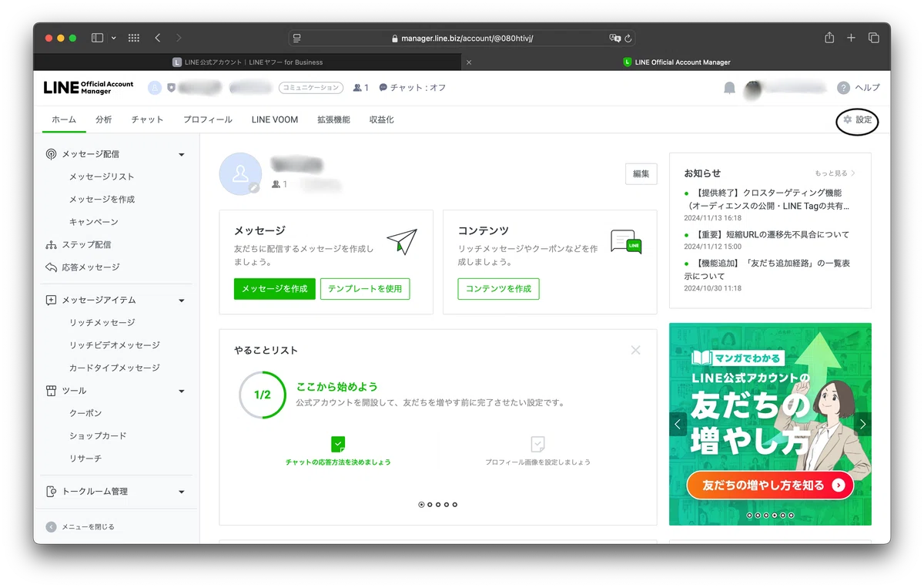
Task: Click the page reload icon in address bar
Action: point(628,38)
